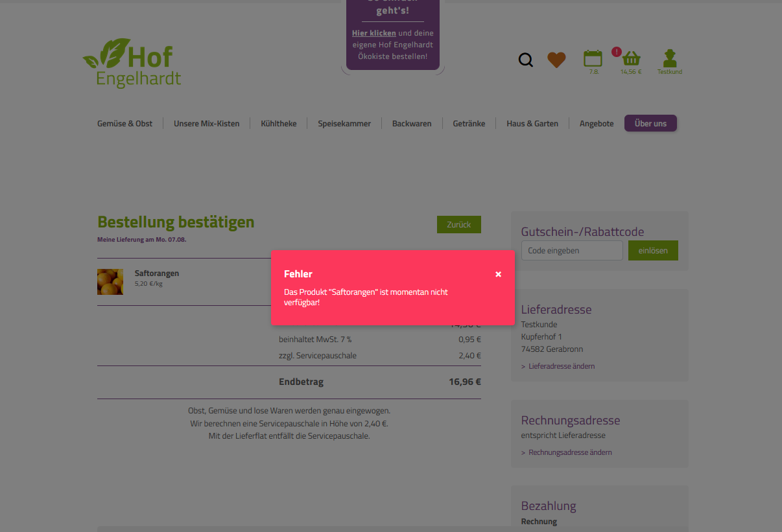
Task: Click the Saftorangen product thumbnail
Action: [110, 282]
